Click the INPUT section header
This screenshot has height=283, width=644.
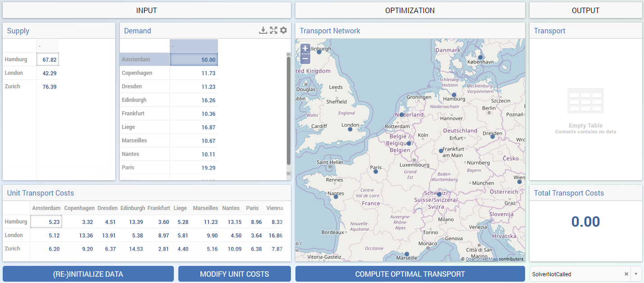(x=147, y=10)
